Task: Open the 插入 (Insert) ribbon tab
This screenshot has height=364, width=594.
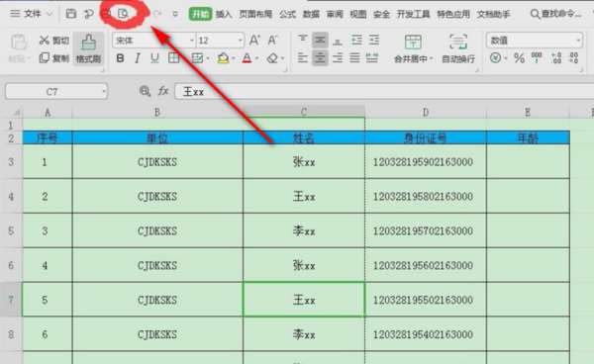Action: [x=224, y=15]
